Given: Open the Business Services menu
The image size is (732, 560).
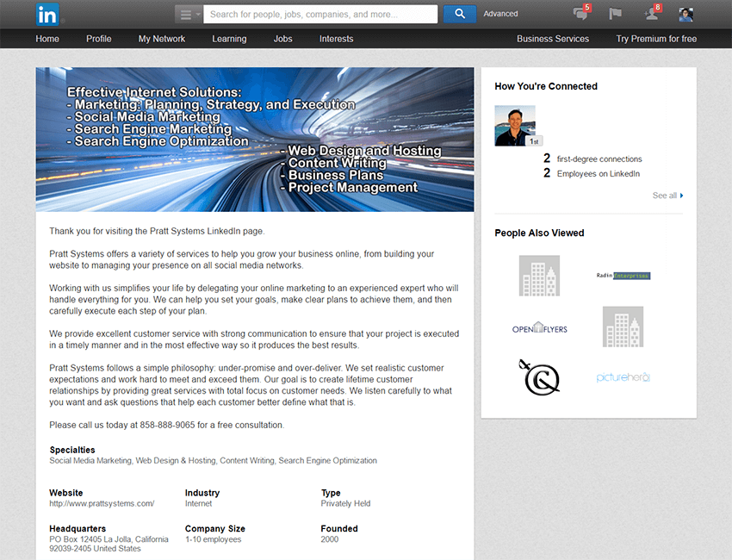Looking at the screenshot, I should 553,39.
